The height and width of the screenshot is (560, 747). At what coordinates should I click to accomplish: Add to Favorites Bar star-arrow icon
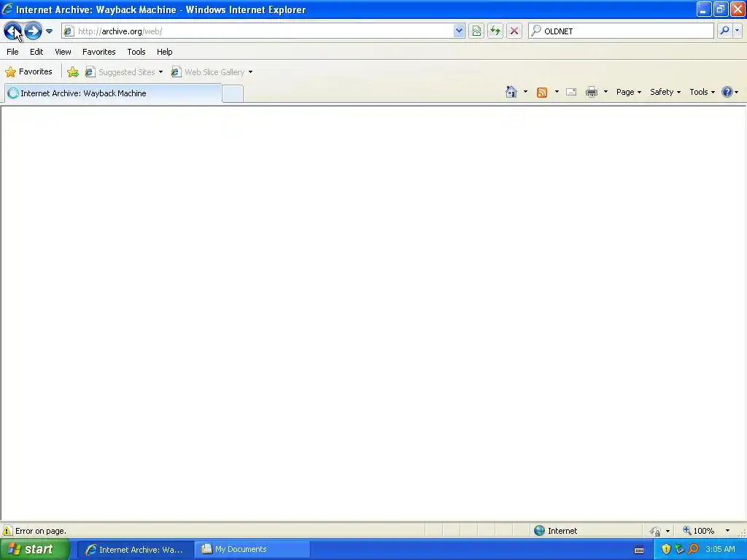(x=73, y=72)
